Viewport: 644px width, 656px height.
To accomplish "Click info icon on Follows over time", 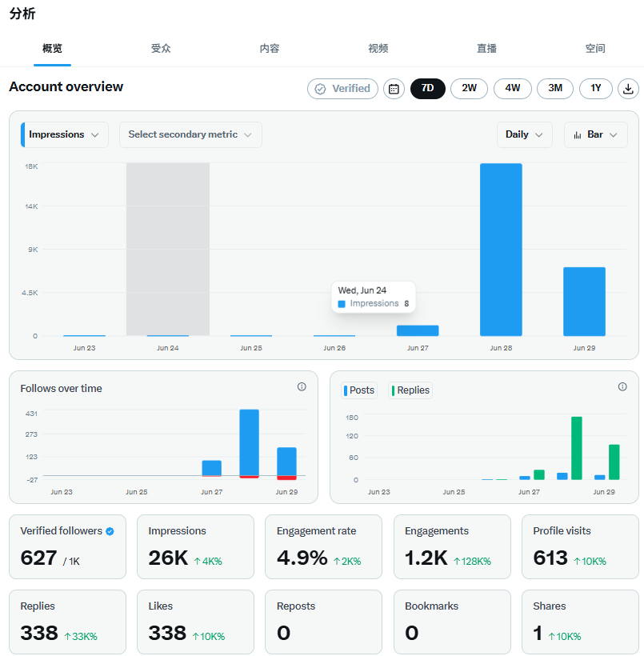I will 302,386.
